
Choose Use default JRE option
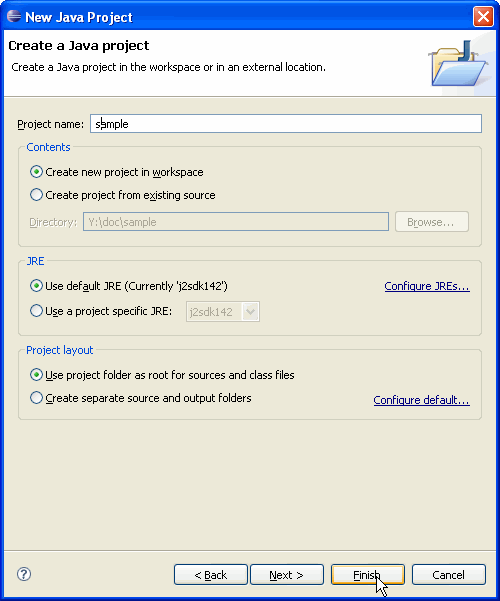coord(129,286)
